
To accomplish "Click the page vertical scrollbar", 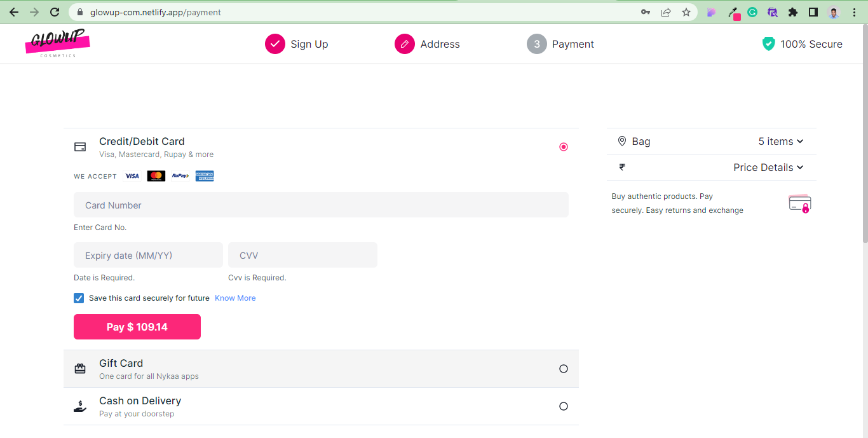I will coord(865,133).
